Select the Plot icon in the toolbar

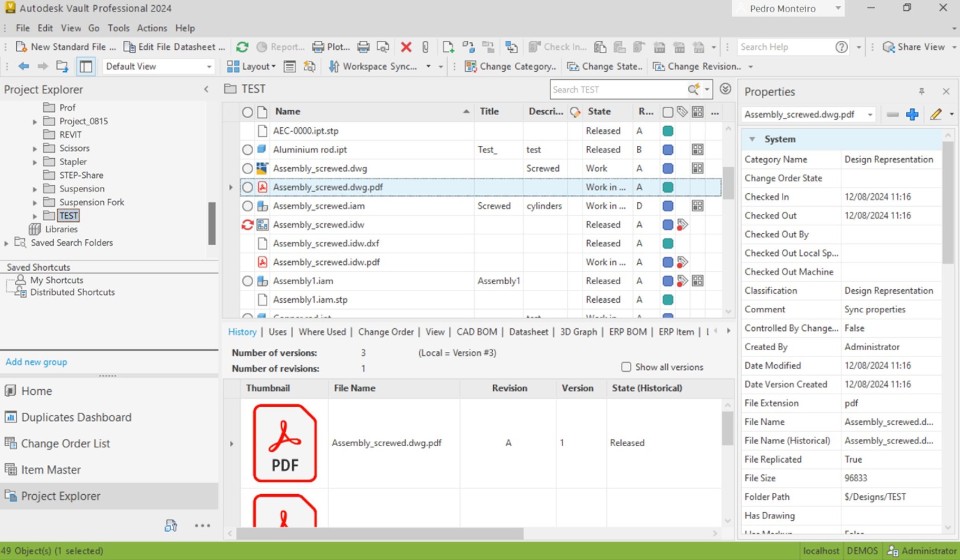[318, 47]
